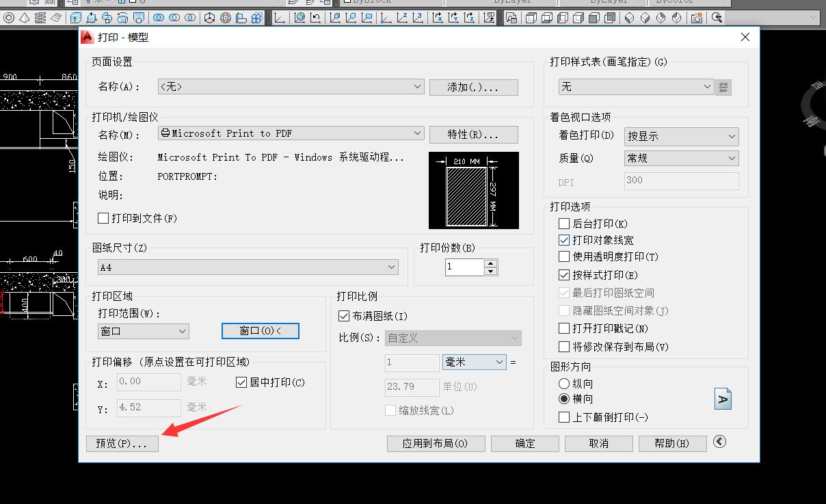Enable 后台打印 checkbox
Image resolution: width=826 pixels, height=504 pixels.
pyautogui.click(x=564, y=224)
